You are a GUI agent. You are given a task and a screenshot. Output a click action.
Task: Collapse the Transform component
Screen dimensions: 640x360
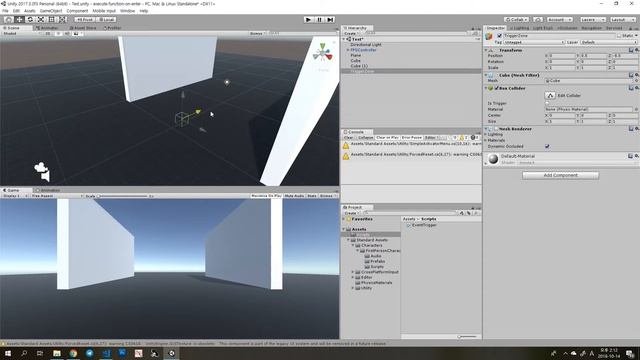click(486, 50)
